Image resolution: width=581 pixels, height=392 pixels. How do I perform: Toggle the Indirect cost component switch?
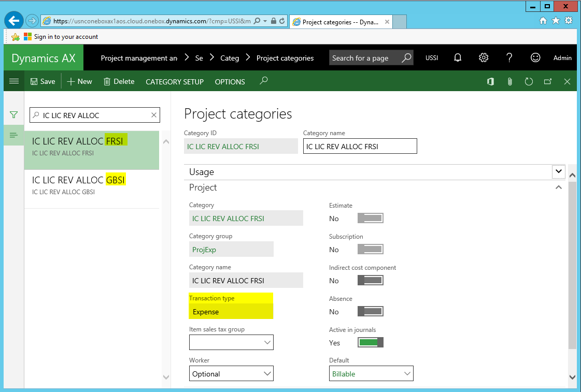370,281
